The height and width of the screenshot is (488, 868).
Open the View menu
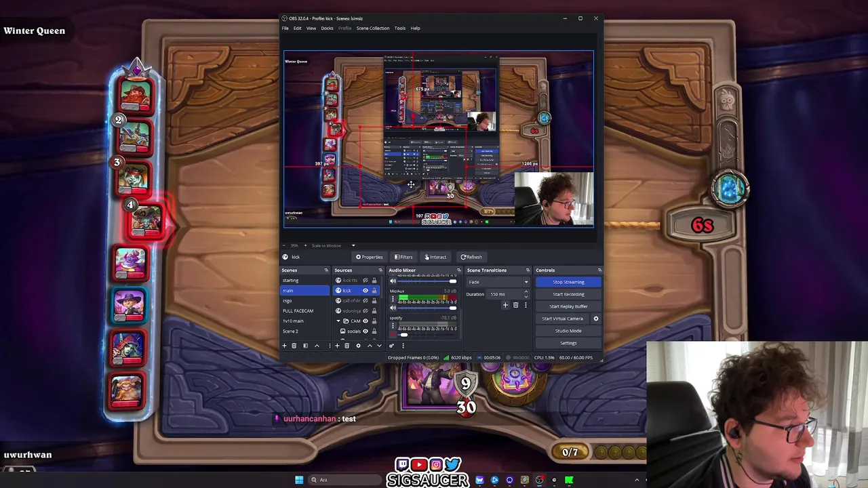311,28
